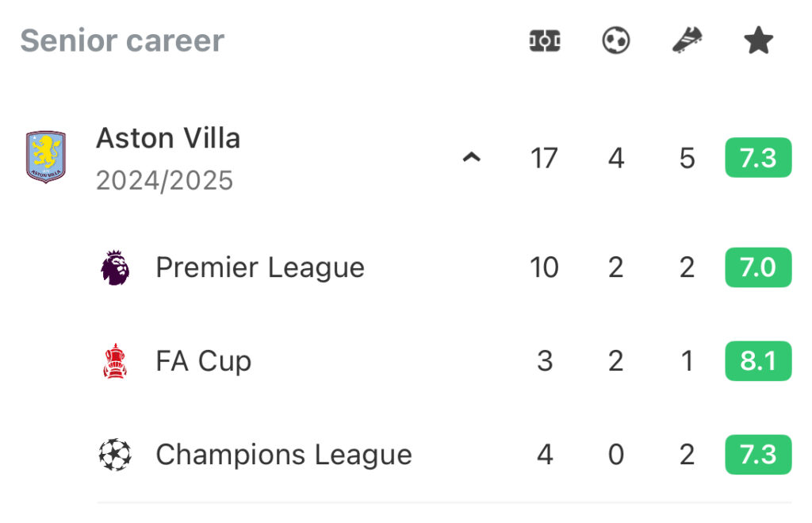Click the Senior career heading
812x523 pixels.
click(x=122, y=40)
